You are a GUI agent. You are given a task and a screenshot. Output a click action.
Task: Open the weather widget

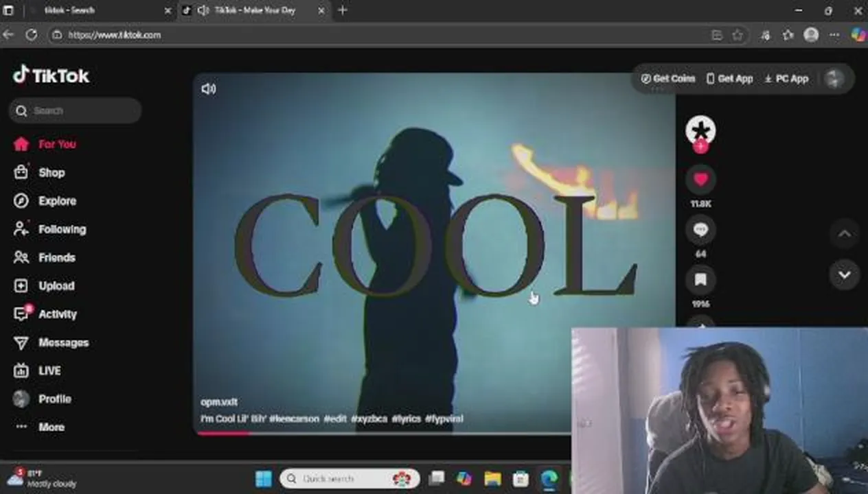coord(43,478)
